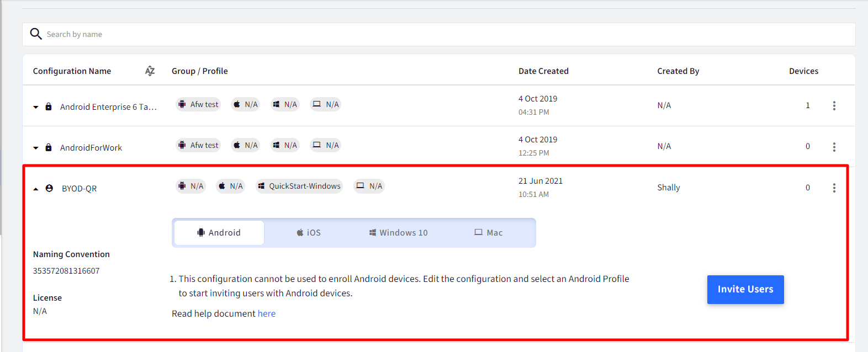The image size is (868, 352).
Task: Click the 4 Oct 2019 12:25 PM date
Action: (x=538, y=146)
